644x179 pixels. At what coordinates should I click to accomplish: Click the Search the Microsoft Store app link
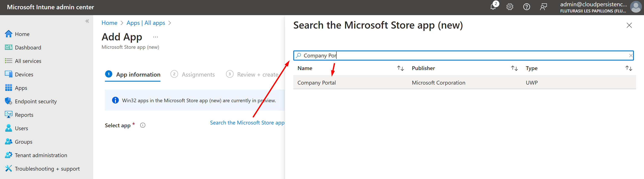(x=247, y=123)
